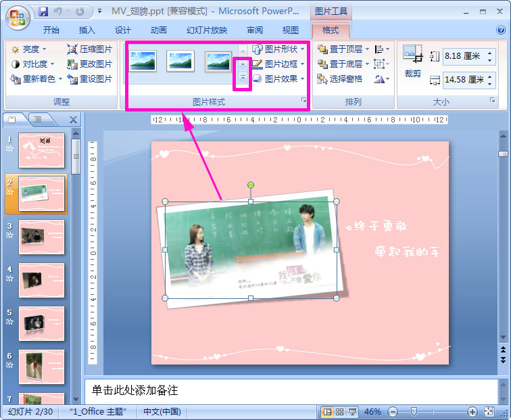511x420 pixels.
Task: Open Contrast (对比度) dropdown
Action: coord(32,64)
